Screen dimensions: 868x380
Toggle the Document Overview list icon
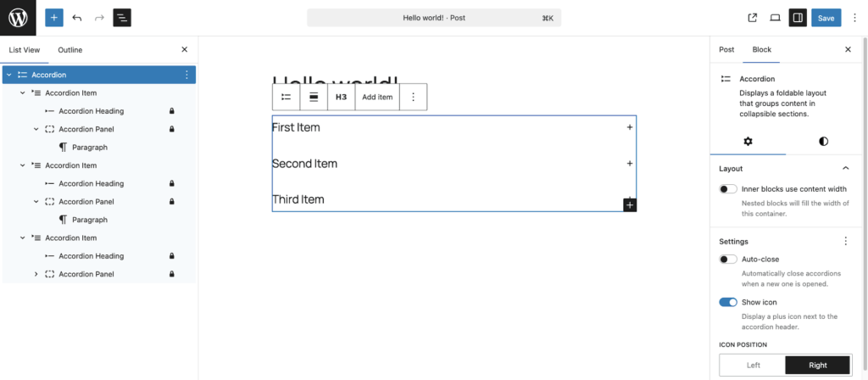point(122,17)
